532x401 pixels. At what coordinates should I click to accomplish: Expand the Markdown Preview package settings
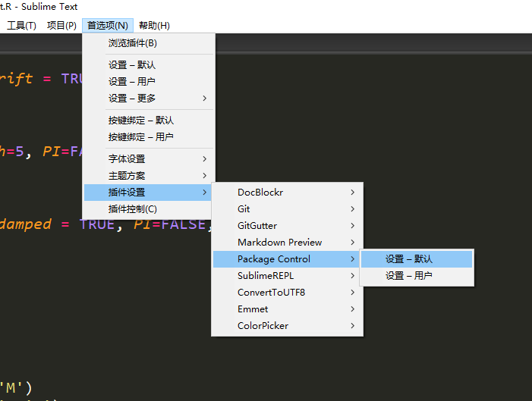click(x=288, y=243)
